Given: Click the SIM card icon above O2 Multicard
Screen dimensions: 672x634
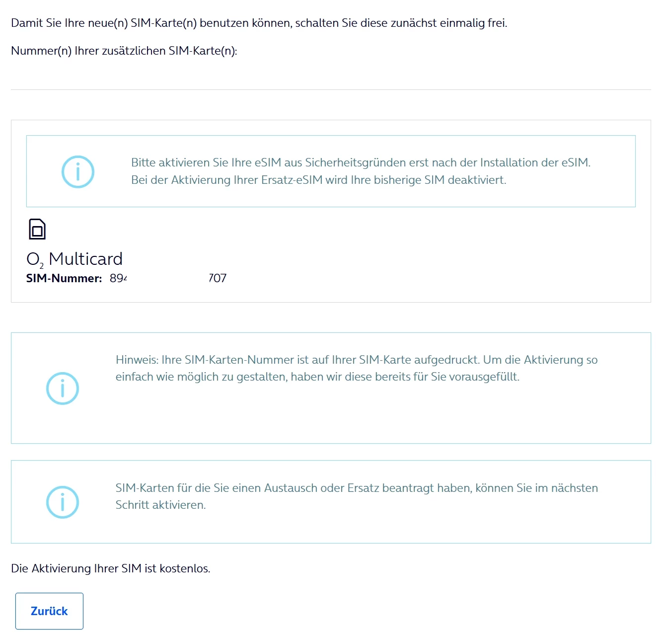Looking at the screenshot, I should [37, 230].
